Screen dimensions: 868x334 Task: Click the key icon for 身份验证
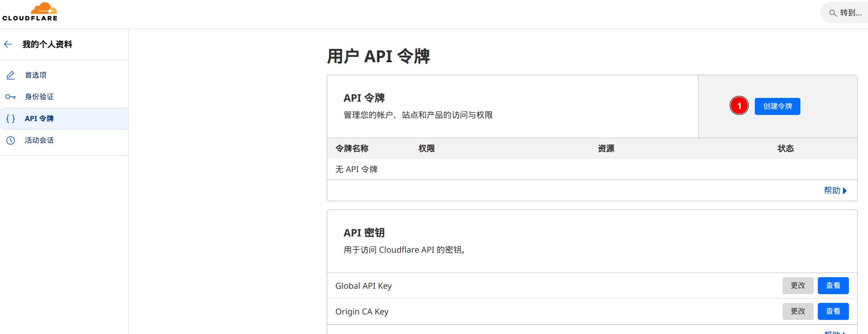[x=10, y=97]
